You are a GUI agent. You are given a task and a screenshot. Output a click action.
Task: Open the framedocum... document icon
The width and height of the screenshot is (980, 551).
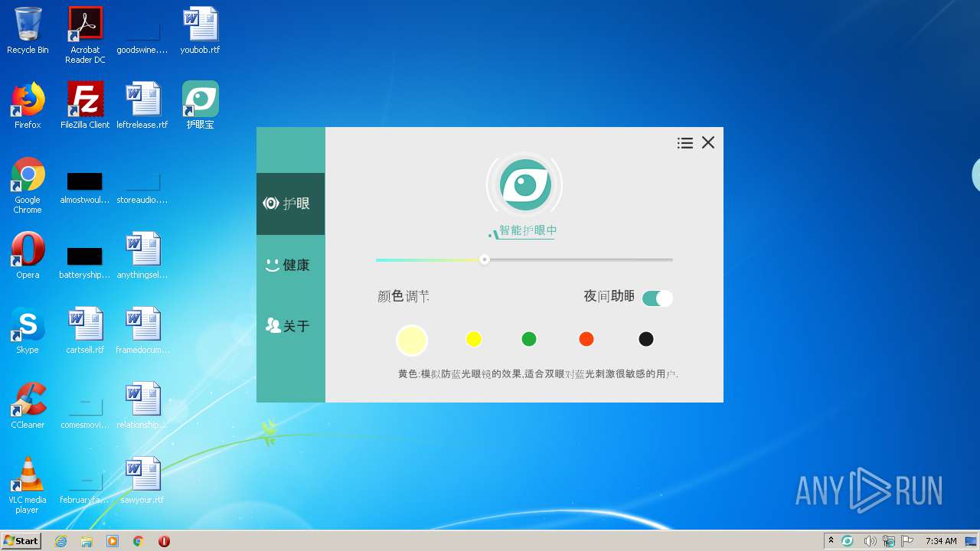click(142, 331)
